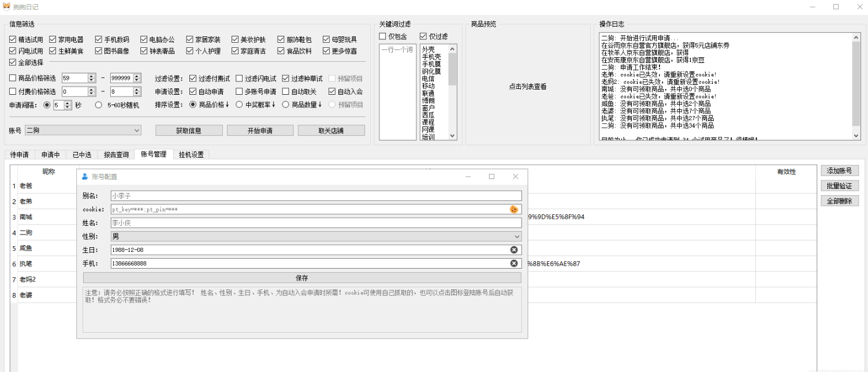Screen dimensions: 868x372
Task: Click the 别名 input field
Action: pyautogui.click(x=315, y=196)
